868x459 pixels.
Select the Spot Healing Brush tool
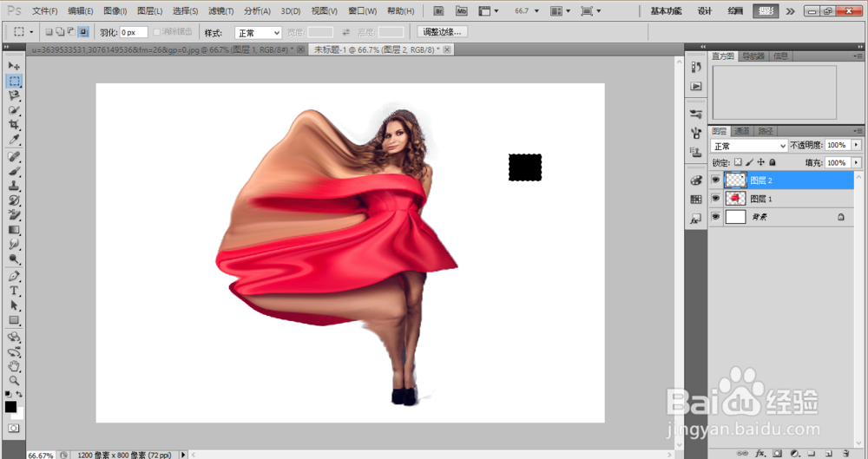tap(14, 157)
